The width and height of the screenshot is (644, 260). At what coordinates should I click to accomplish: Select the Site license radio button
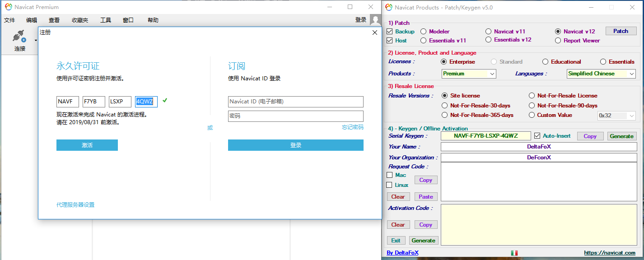point(444,96)
